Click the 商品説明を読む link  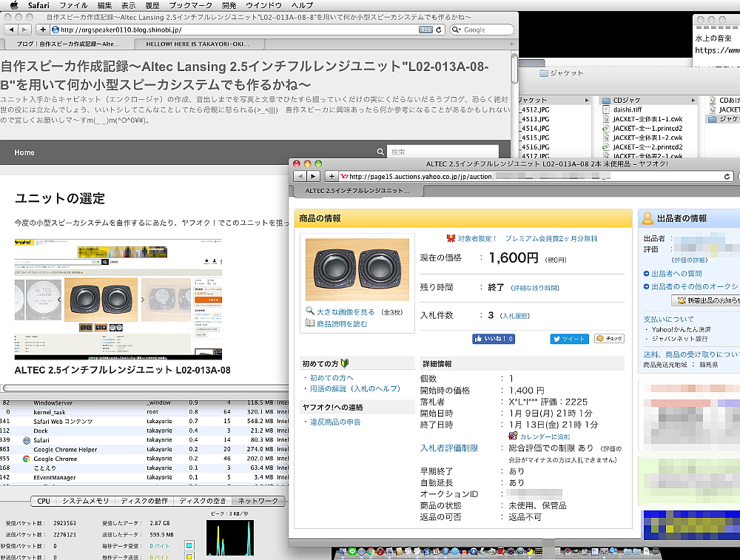pos(342,323)
